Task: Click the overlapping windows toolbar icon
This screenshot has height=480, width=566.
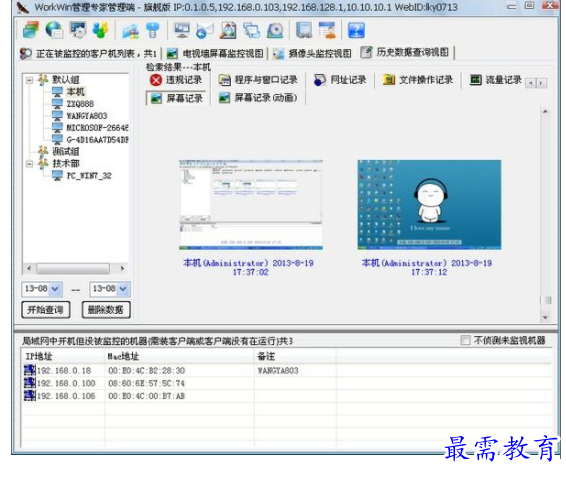Action: (252, 30)
